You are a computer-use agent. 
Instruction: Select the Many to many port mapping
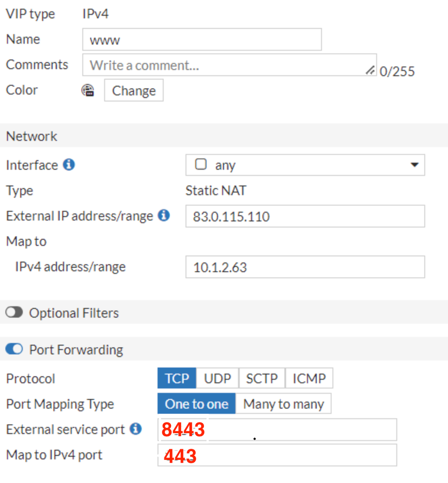point(283,404)
